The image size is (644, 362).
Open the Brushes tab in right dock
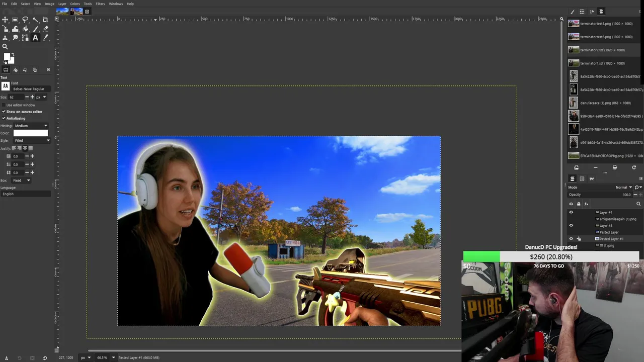click(573, 11)
